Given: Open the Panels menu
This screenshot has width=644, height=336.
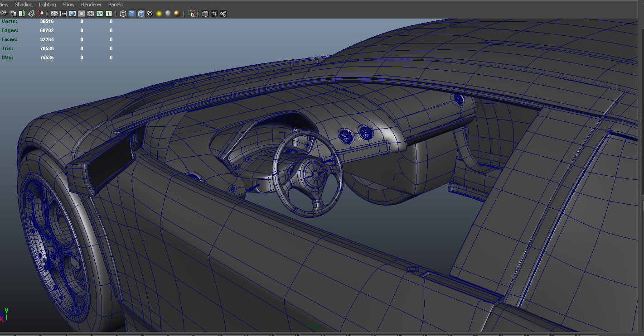Looking at the screenshot, I should click(x=115, y=5).
